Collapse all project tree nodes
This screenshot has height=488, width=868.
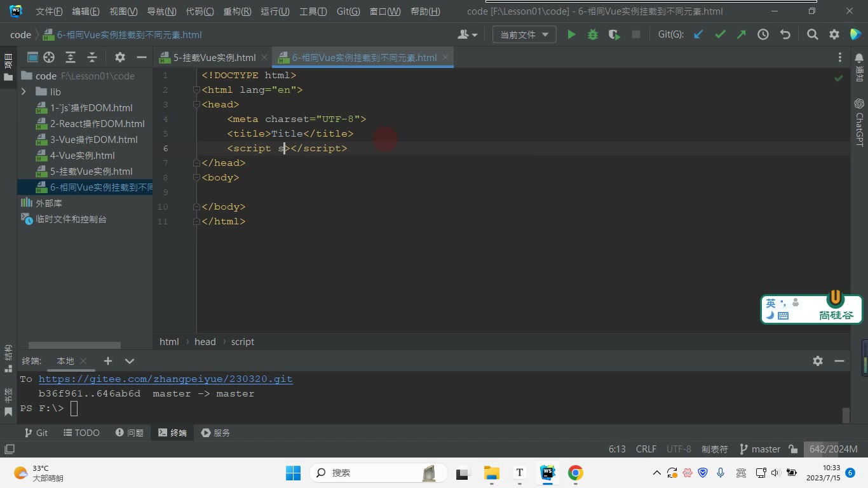[x=92, y=57]
